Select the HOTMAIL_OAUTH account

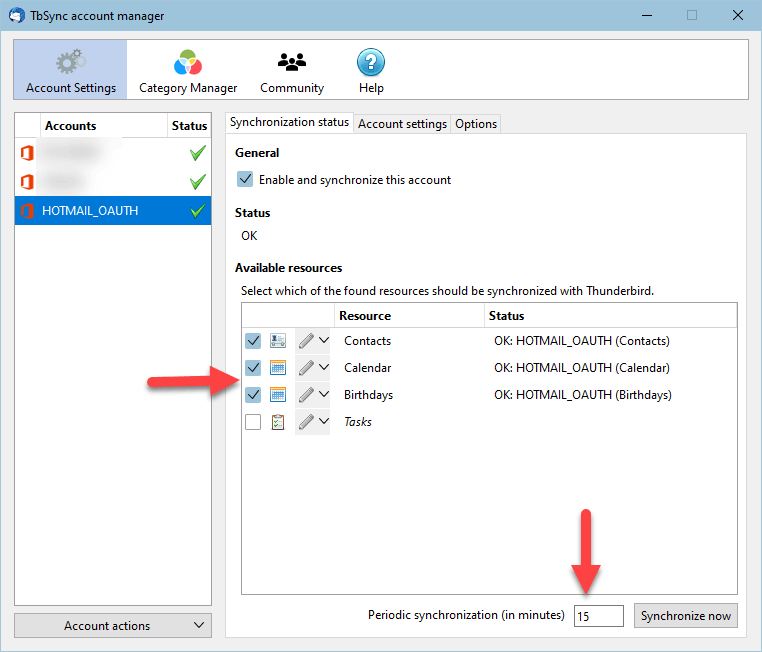[x=113, y=211]
